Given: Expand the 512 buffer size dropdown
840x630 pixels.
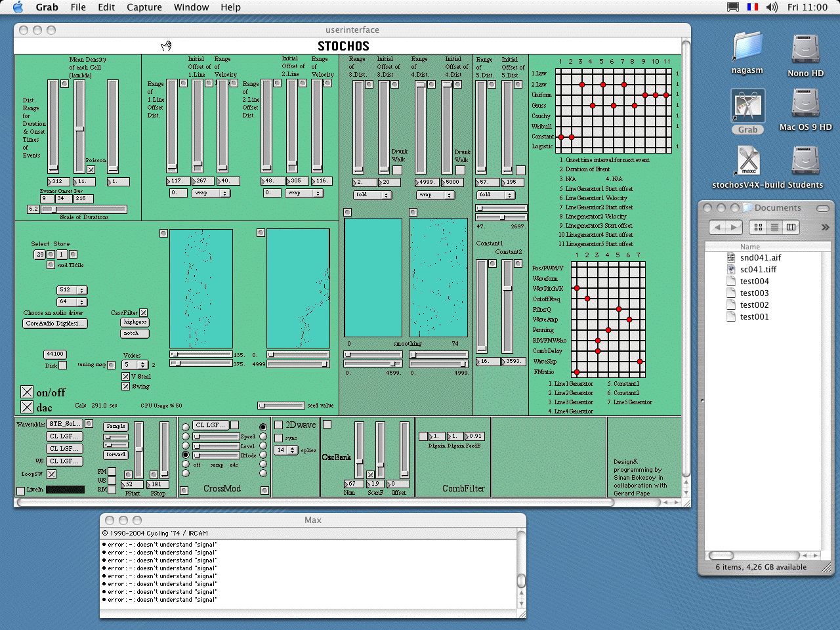Looking at the screenshot, I should (72, 290).
